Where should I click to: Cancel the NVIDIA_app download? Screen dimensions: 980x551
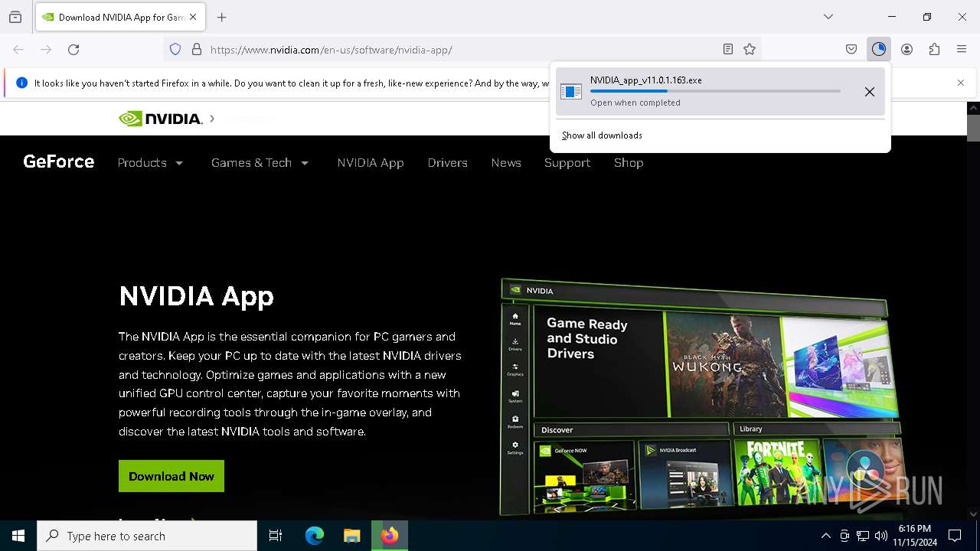point(870,92)
